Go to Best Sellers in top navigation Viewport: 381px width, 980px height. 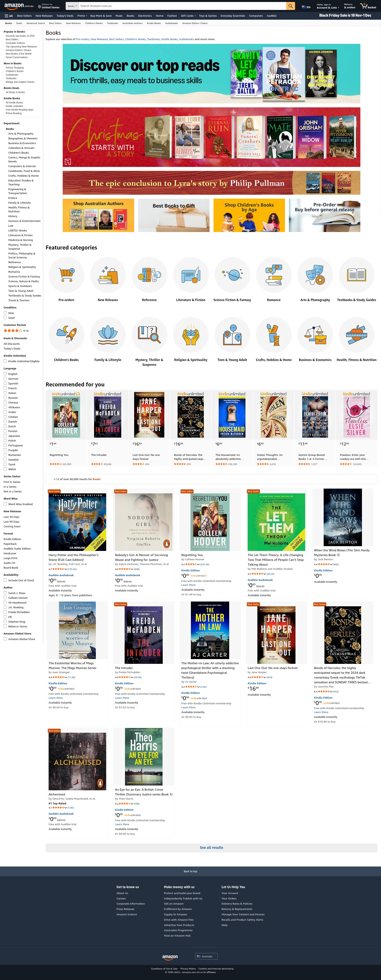point(24,16)
